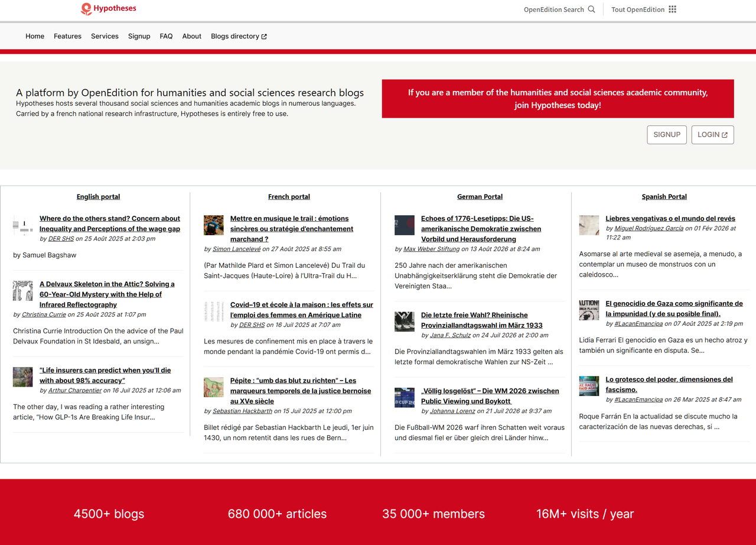Open the Features menu item
This screenshot has height=545, width=756.
67,37
